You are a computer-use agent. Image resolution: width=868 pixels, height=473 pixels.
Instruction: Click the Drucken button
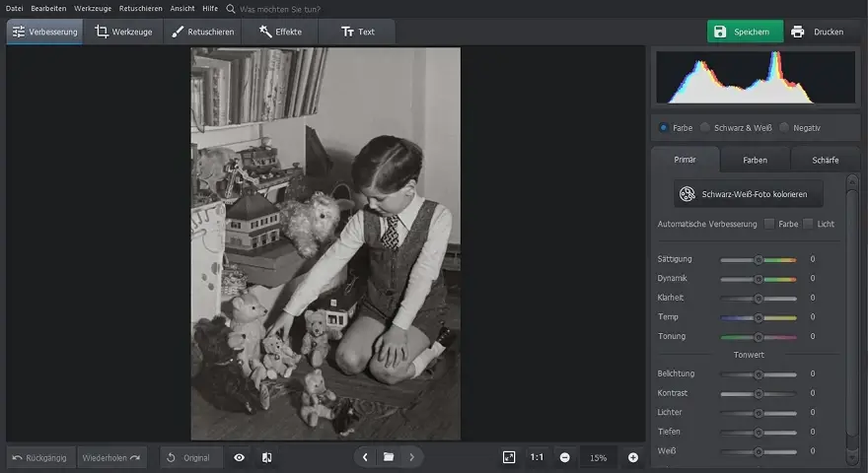818,32
